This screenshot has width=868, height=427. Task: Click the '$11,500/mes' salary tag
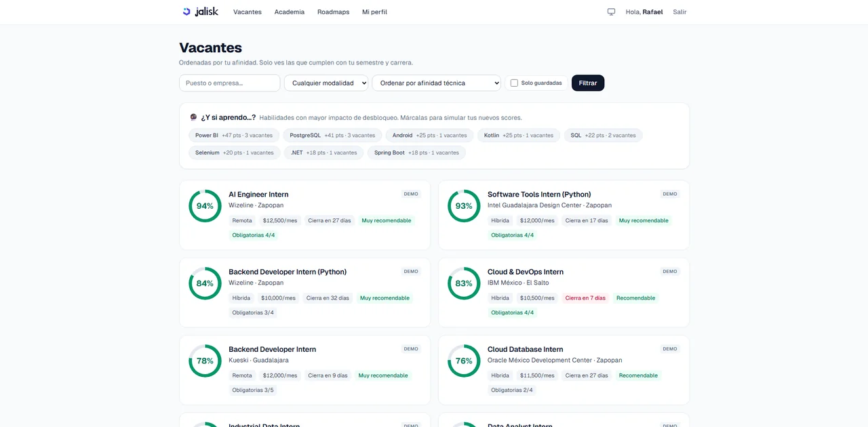pos(537,375)
